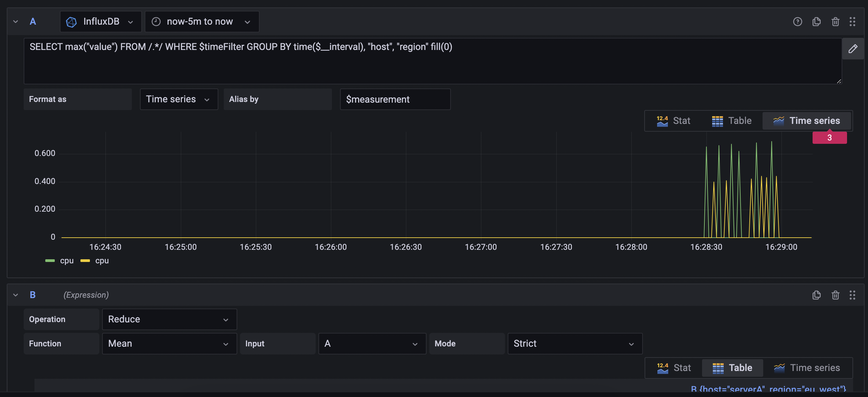Click inside the $measurement alias input field

[395, 99]
